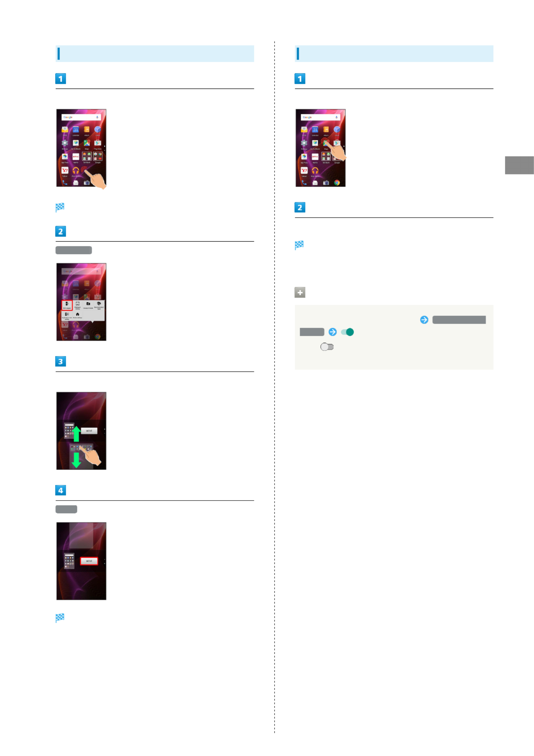Turn off the green enabled toggle switch
The width and height of the screenshot is (534, 756).
click(347, 332)
